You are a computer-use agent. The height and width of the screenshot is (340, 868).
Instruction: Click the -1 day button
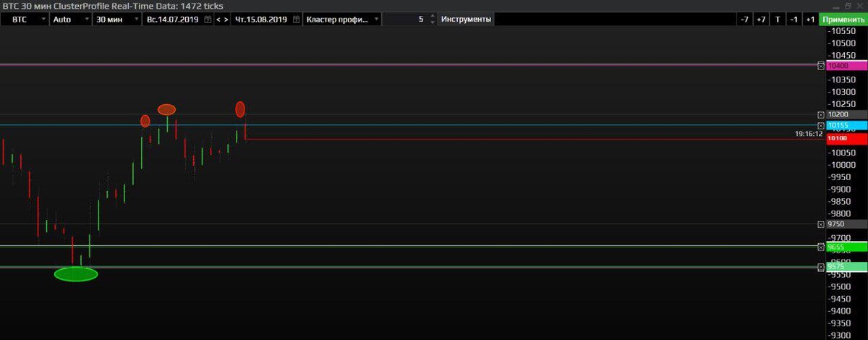[794, 20]
